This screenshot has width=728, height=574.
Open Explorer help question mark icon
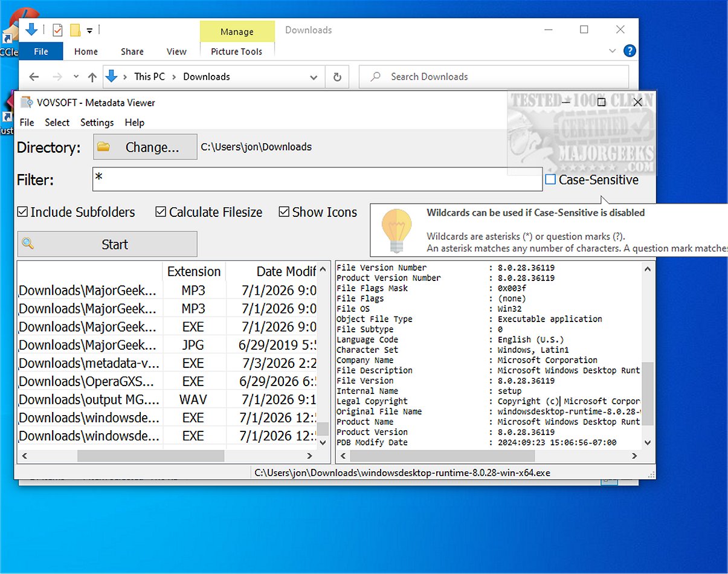point(630,51)
